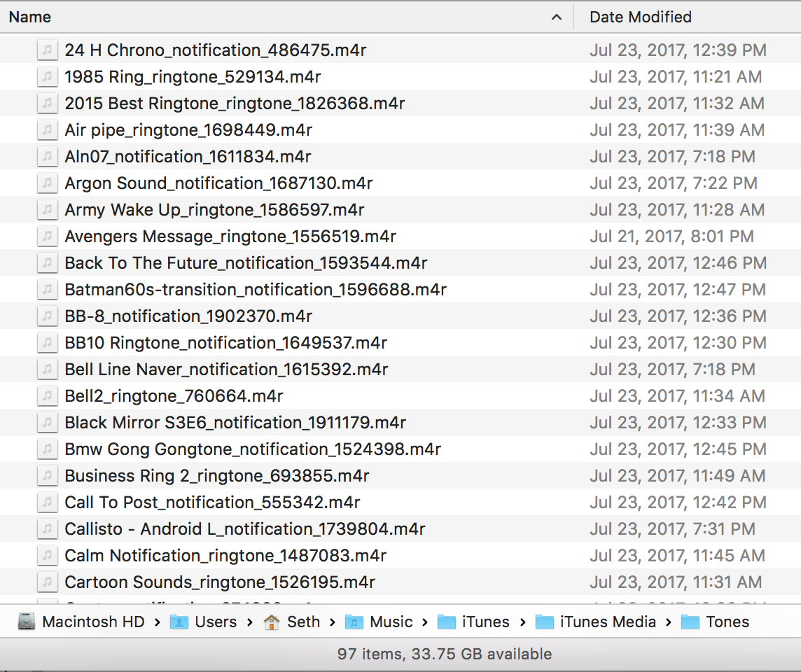Select Black Mirror S3E6_notification_1911179.m4r
Screen dimensions: 801x672
point(235,422)
